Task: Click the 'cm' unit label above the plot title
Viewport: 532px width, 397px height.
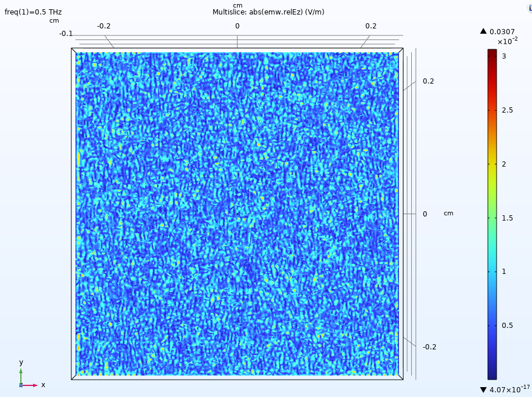Action: (238, 5)
